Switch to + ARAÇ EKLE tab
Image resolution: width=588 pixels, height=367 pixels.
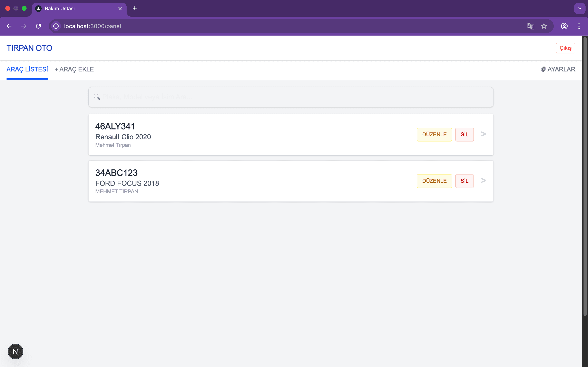74,69
